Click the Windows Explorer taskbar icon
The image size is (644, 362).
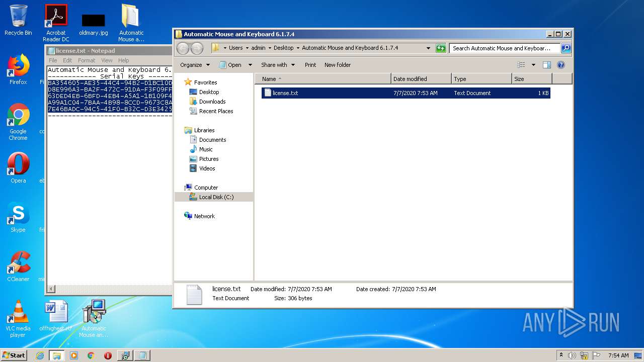(x=56, y=355)
